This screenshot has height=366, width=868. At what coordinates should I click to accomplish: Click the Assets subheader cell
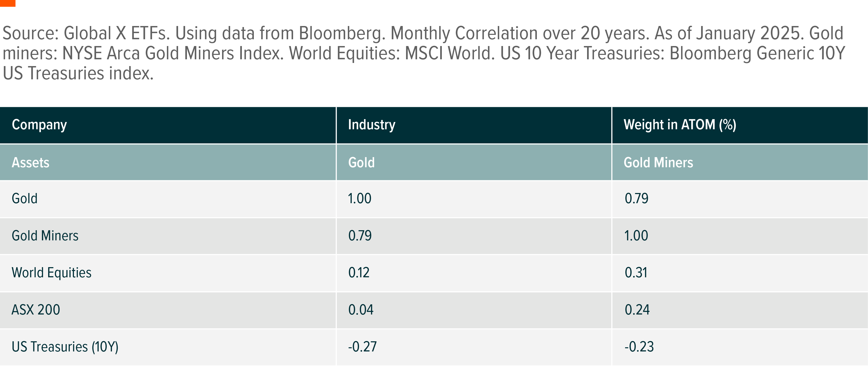point(30,163)
